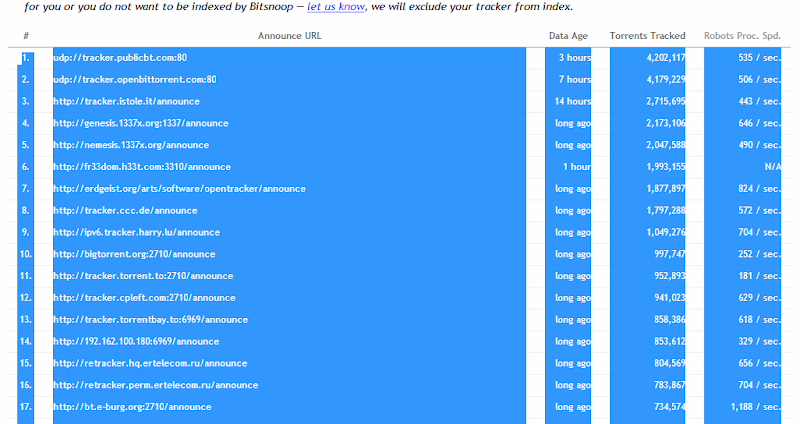Click the 858,386 torrents tracked value

click(670, 320)
